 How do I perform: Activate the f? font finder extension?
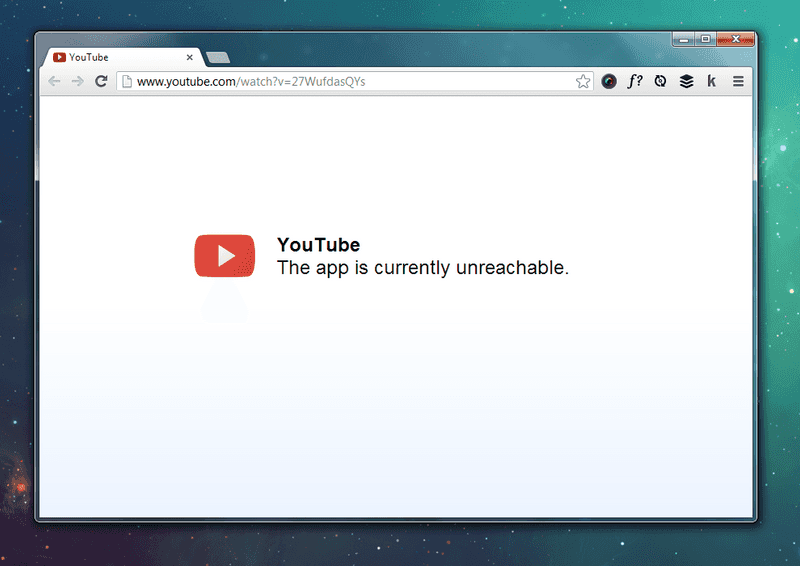635,81
